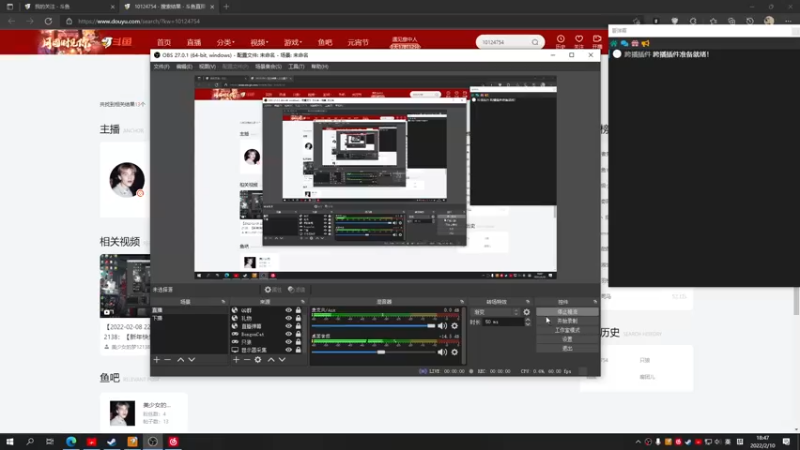Click the streamer avatar under 主播
The width and height of the screenshot is (800, 450).
pyautogui.click(x=127, y=180)
